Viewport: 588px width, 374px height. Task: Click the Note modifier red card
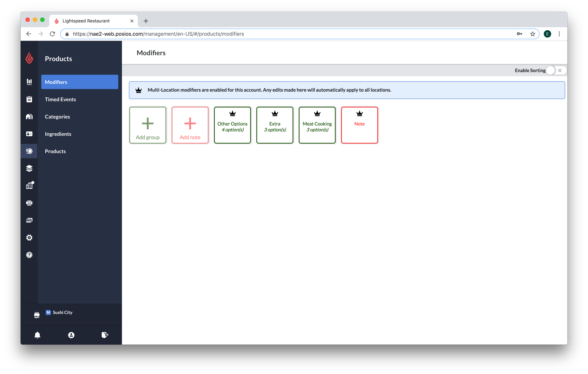(x=359, y=125)
